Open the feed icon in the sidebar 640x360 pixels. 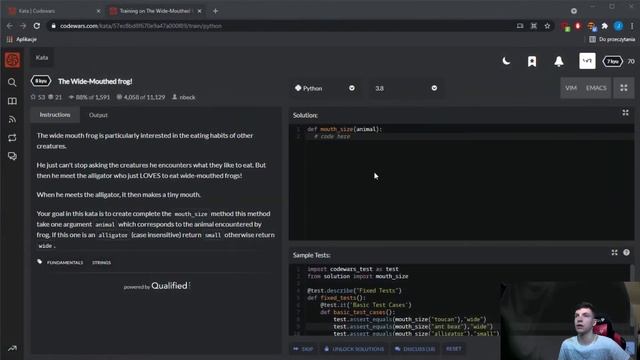[x=12, y=120]
